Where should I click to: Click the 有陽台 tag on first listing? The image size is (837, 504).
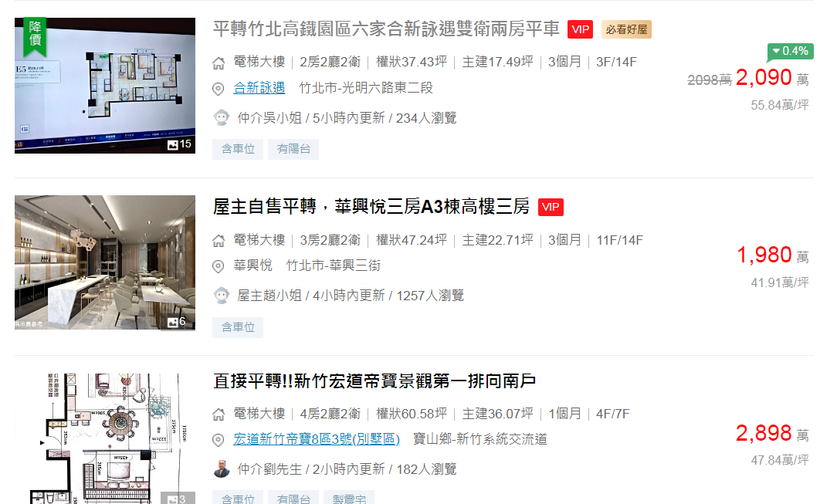293,149
